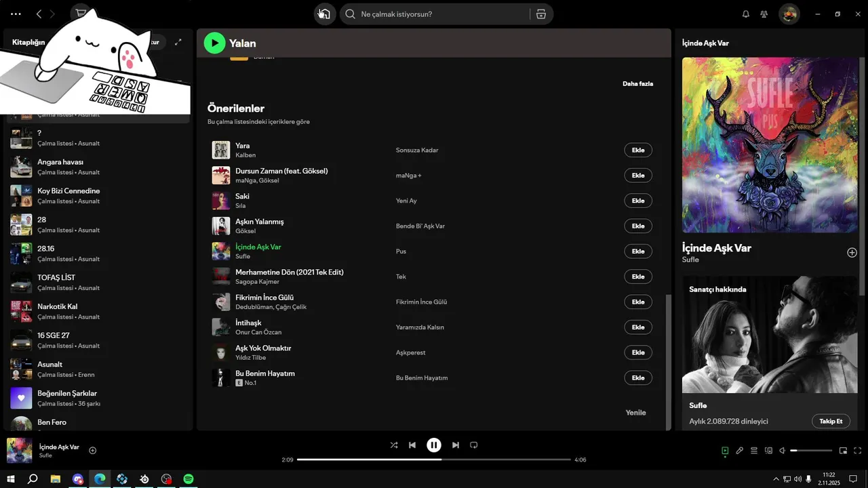The width and height of the screenshot is (868, 488).
Task: Open 'Beğenilen Şarkılar' liked songs
Action: 98,398
